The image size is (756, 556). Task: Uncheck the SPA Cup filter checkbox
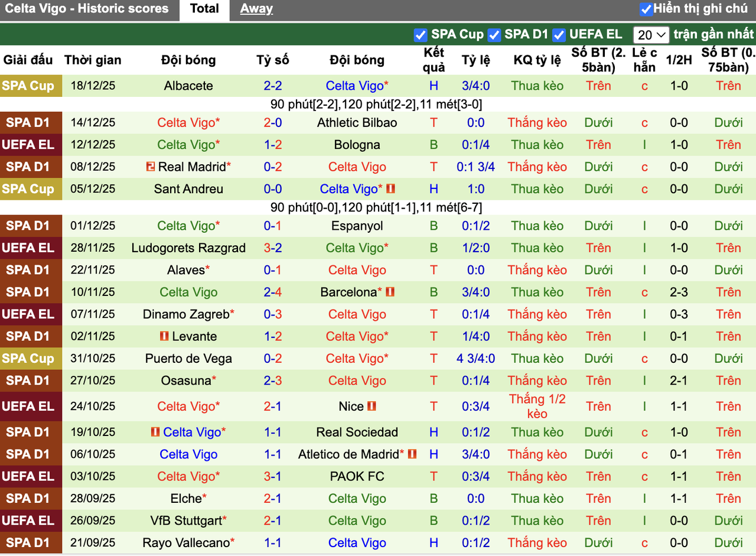(x=421, y=35)
